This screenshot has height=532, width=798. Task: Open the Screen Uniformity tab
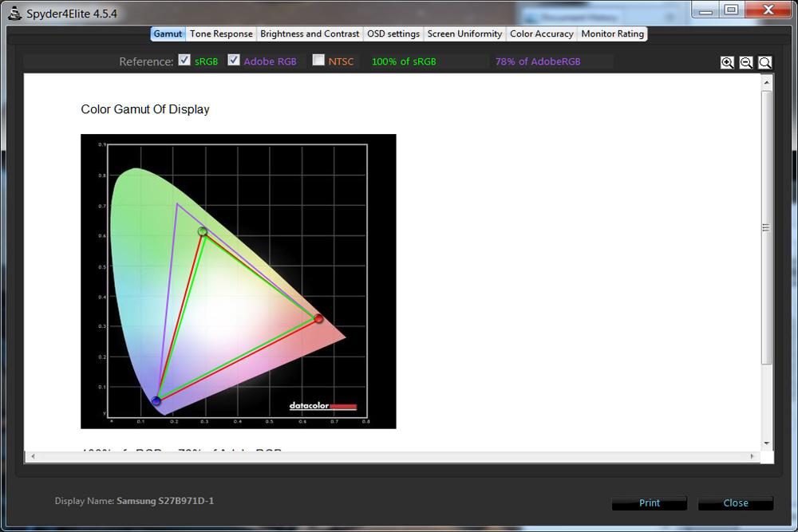(x=464, y=33)
